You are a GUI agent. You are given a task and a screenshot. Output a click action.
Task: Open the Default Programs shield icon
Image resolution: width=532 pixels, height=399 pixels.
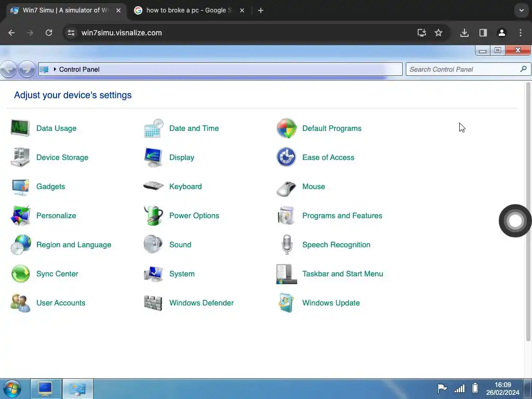click(286, 128)
